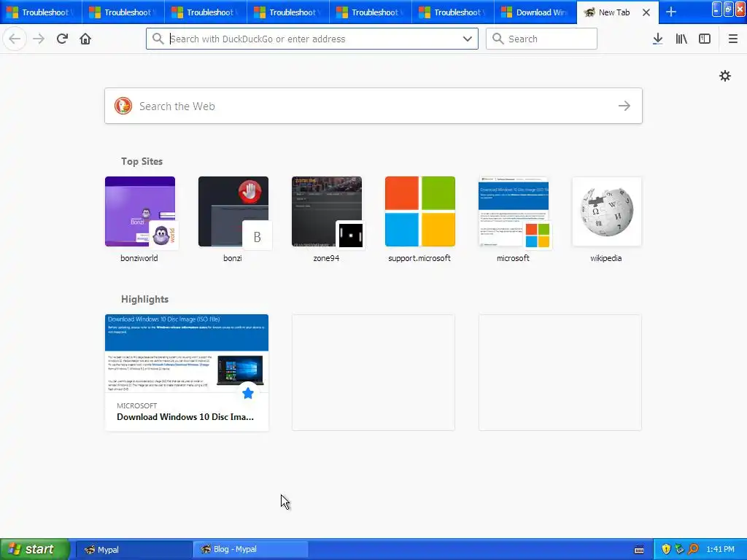This screenshot has width=747, height=560.
Task: Go back using the back arrow
Action: [15, 39]
